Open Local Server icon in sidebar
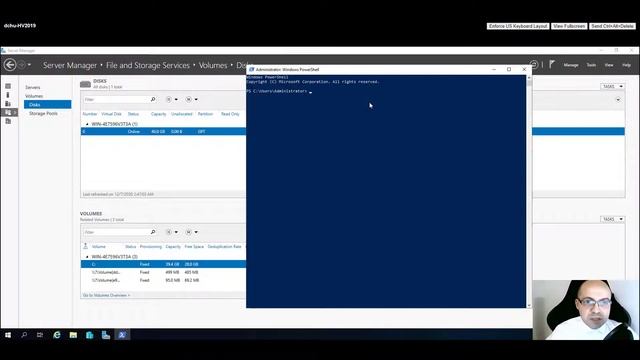The width and height of the screenshot is (640, 360). pos(8,95)
